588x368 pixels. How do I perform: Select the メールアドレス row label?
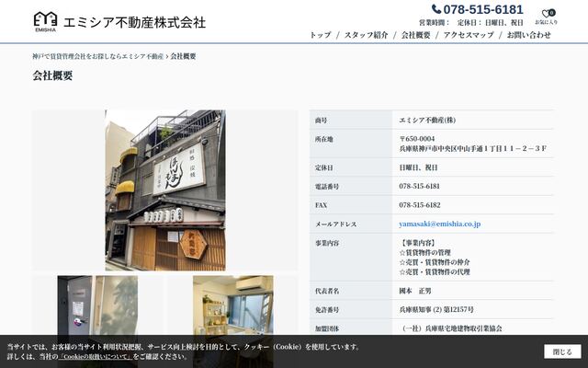336,224
